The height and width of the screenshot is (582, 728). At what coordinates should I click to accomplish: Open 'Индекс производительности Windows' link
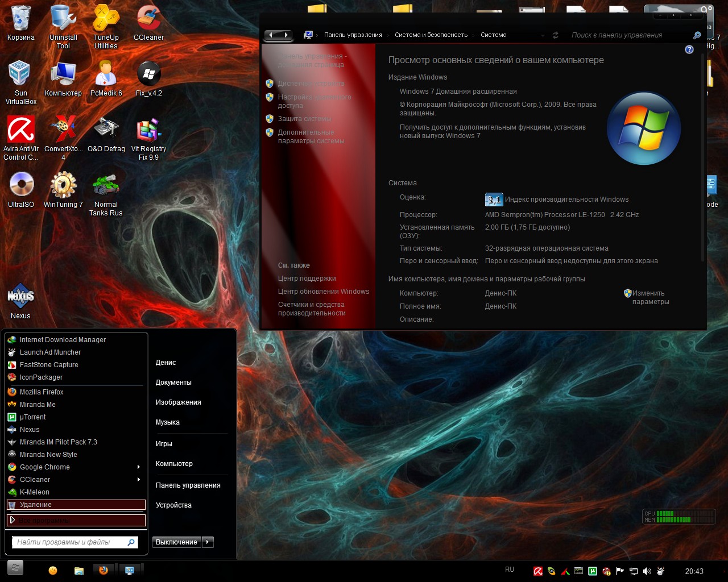click(566, 199)
